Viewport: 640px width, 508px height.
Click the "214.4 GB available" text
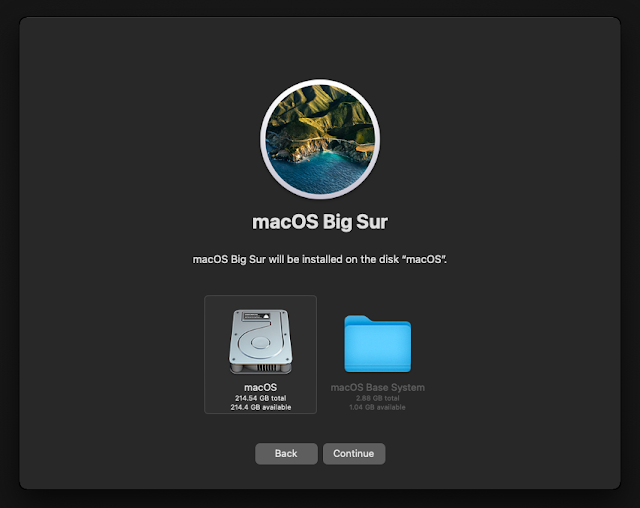260,407
